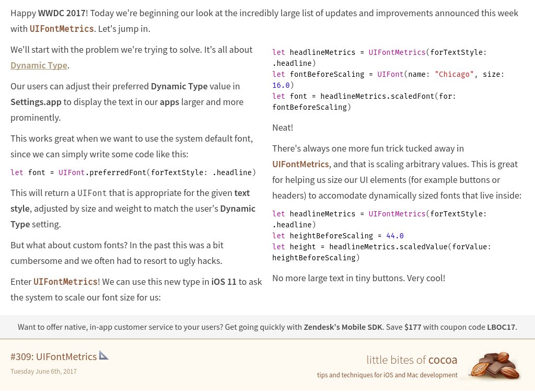Click the triangle ruler icon beside title
Screen dimensions: 535x392
point(104,355)
